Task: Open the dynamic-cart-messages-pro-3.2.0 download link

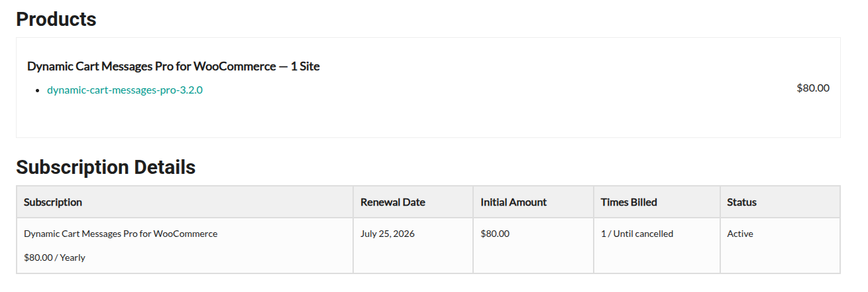Action: pos(125,90)
